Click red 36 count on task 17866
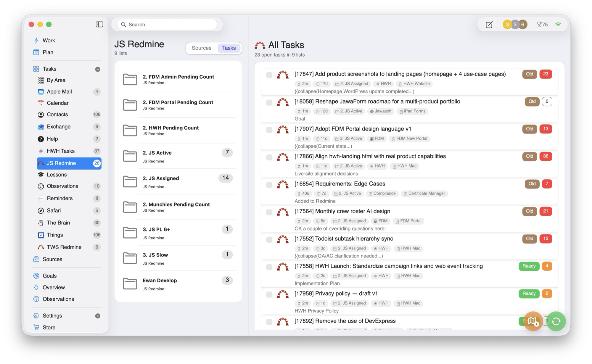 coord(546,156)
